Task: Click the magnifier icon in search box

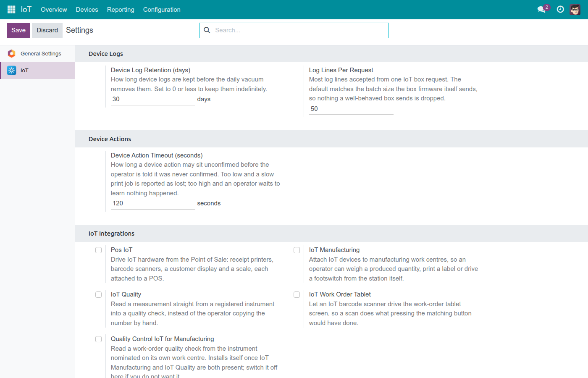Action: [207, 30]
